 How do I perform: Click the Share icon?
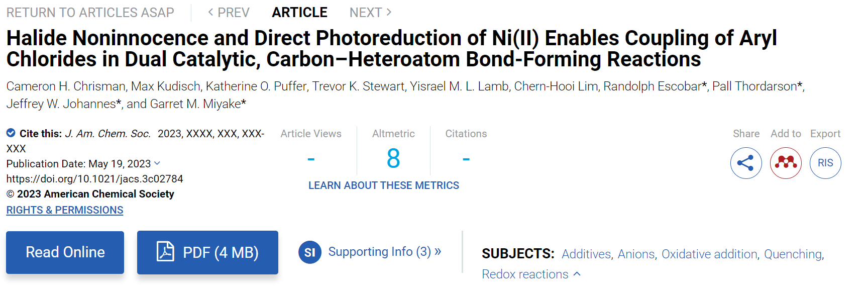pos(746,163)
